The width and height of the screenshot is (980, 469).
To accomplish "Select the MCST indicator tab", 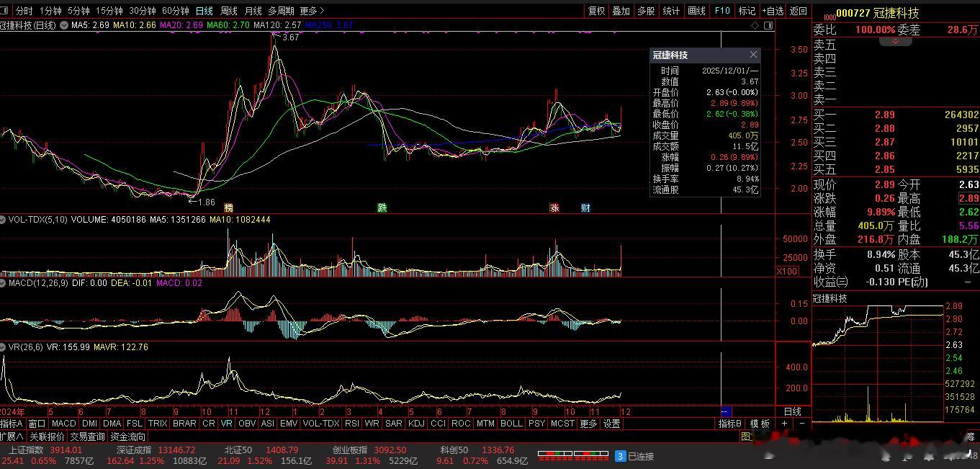I will 562,424.
